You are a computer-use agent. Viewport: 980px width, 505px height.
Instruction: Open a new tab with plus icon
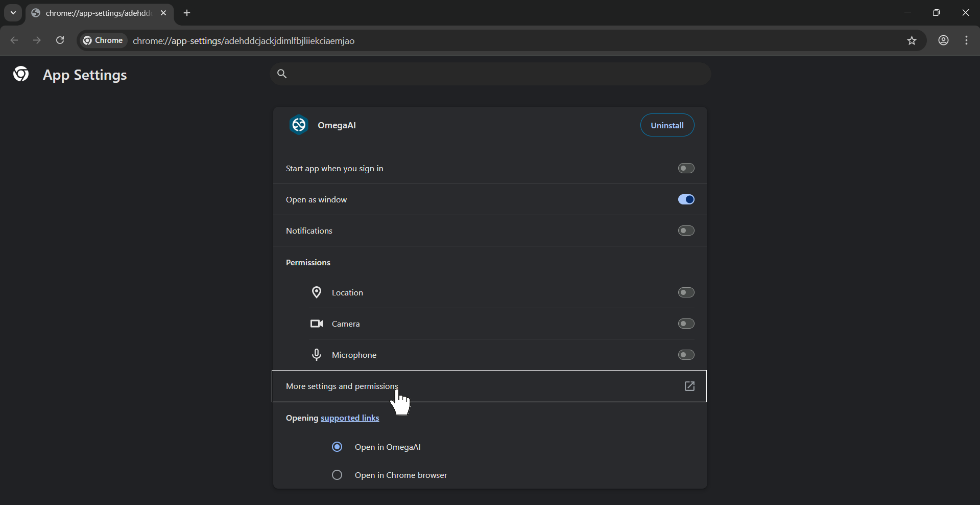[187, 13]
